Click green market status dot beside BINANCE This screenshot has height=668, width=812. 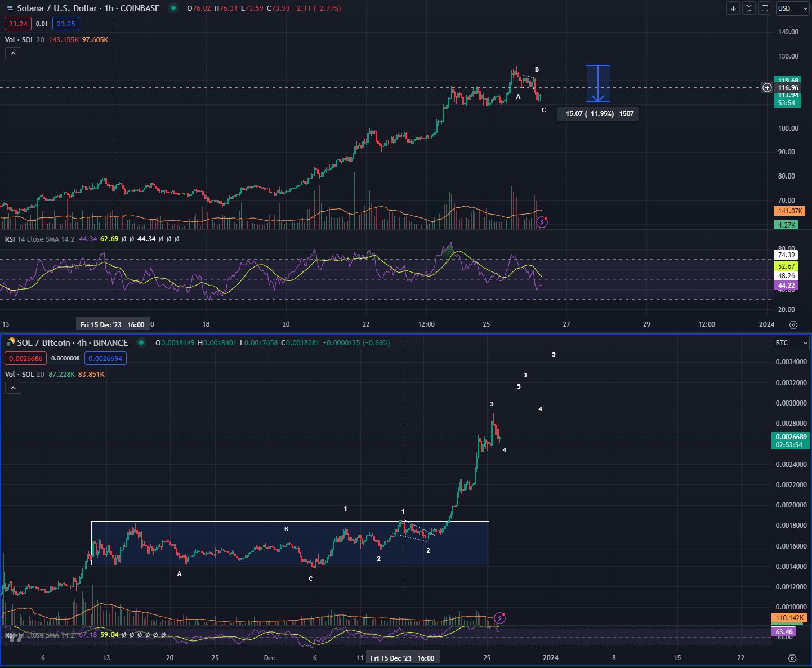[141, 343]
